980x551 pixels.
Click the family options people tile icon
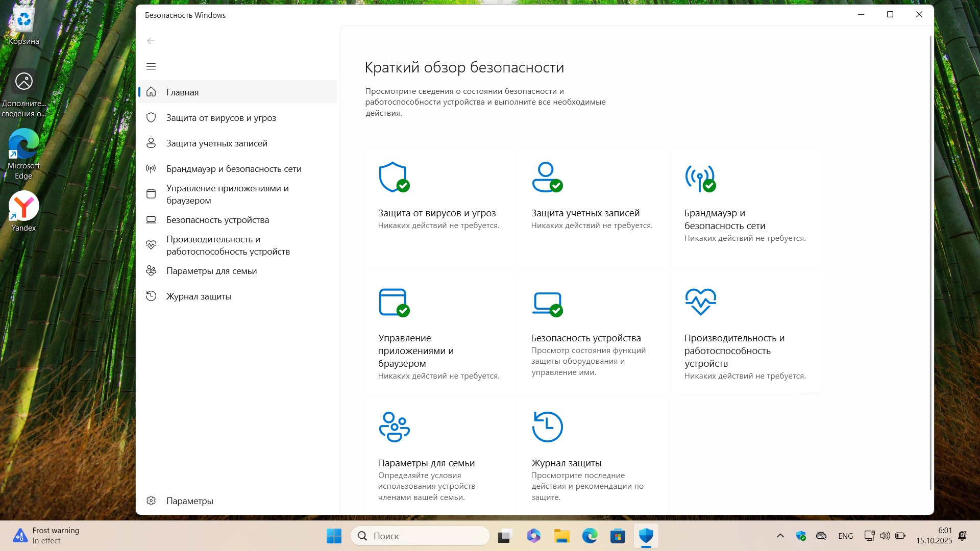(394, 427)
